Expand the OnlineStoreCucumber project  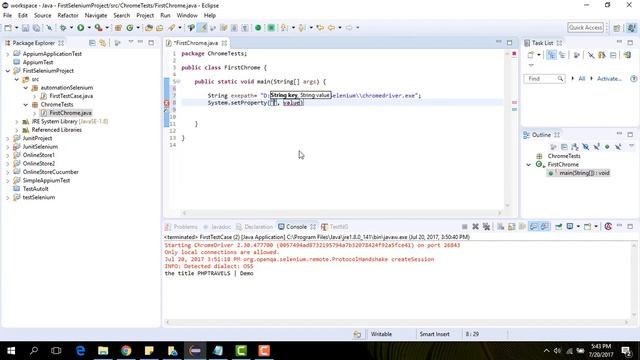pos(8,172)
